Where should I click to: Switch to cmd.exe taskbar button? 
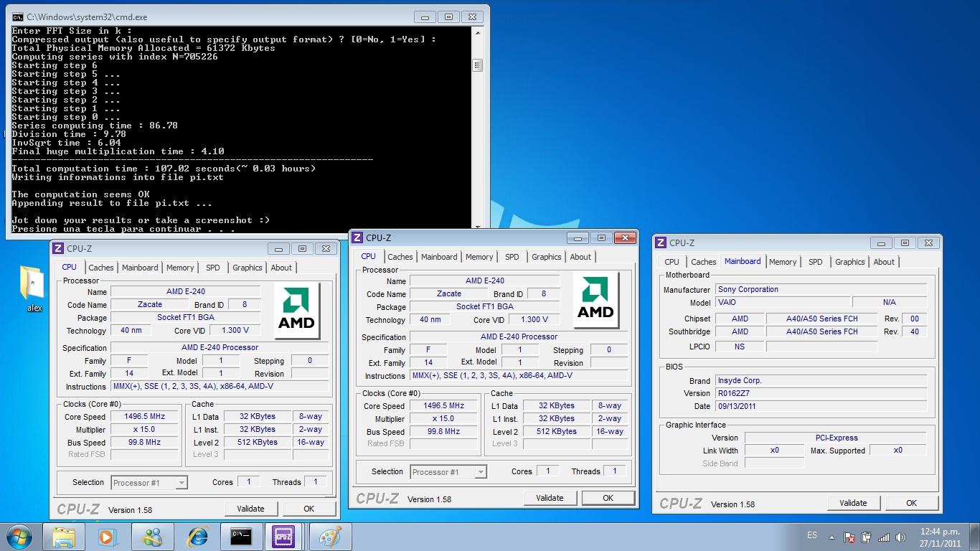pos(241,536)
